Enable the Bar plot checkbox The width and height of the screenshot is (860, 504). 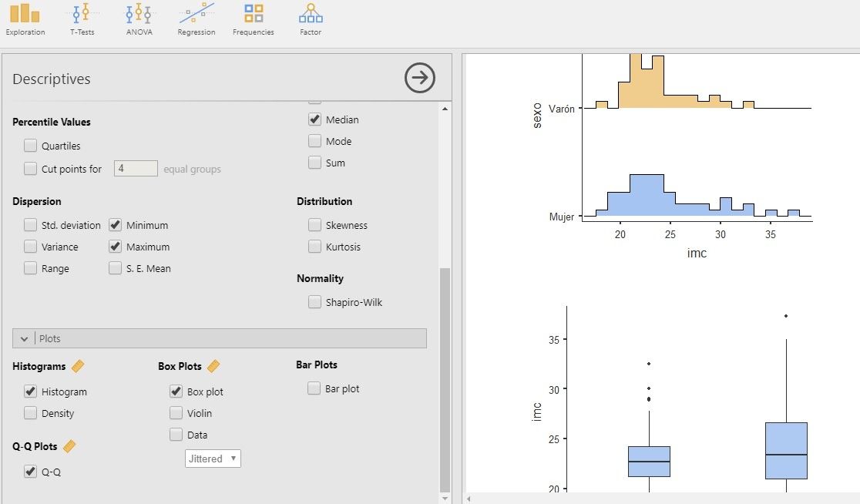pos(314,388)
